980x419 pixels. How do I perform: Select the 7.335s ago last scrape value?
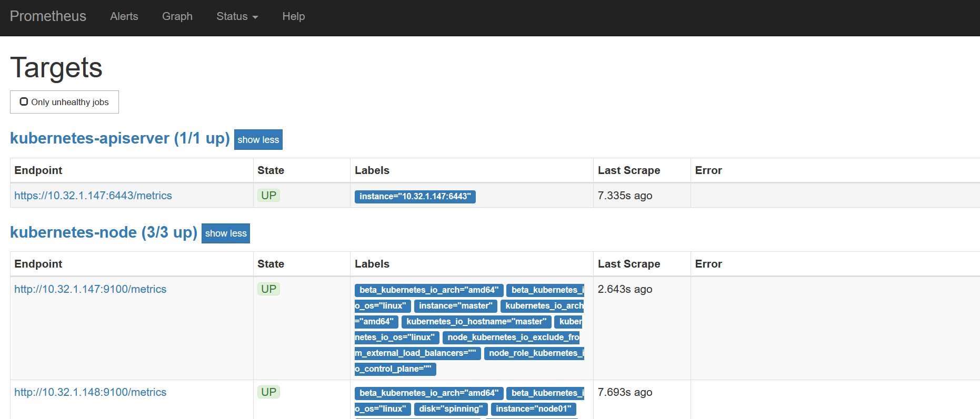(x=625, y=196)
